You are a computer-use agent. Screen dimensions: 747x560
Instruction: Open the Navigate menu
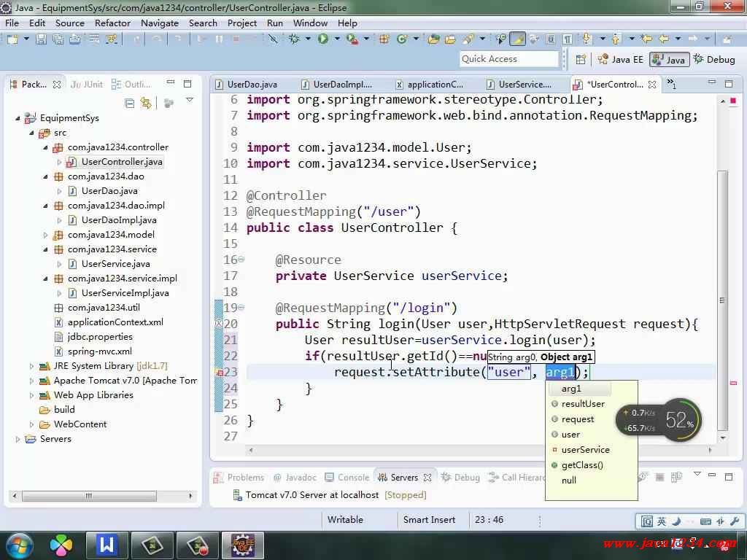click(160, 23)
